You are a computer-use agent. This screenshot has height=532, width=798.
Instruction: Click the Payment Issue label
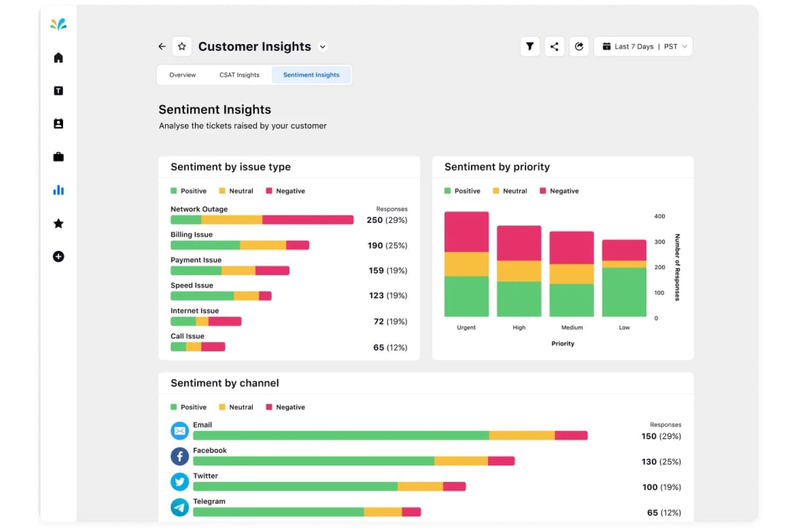[x=196, y=260]
